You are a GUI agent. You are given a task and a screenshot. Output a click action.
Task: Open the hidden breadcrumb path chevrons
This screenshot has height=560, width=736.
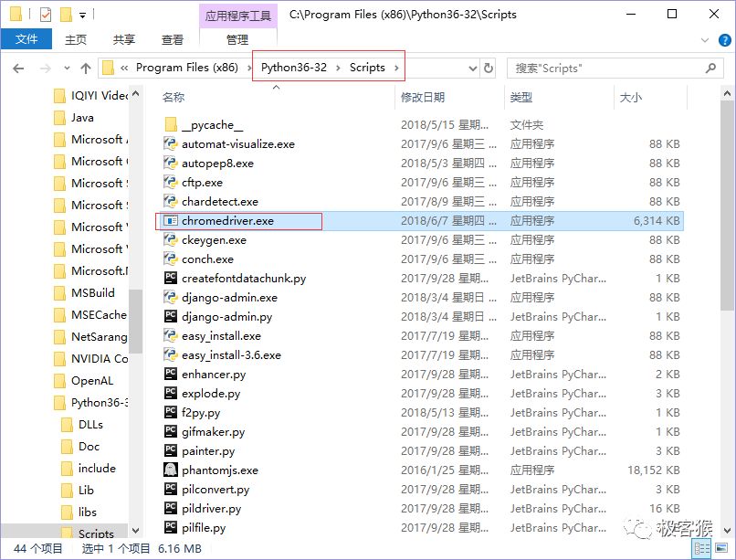(x=124, y=69)
